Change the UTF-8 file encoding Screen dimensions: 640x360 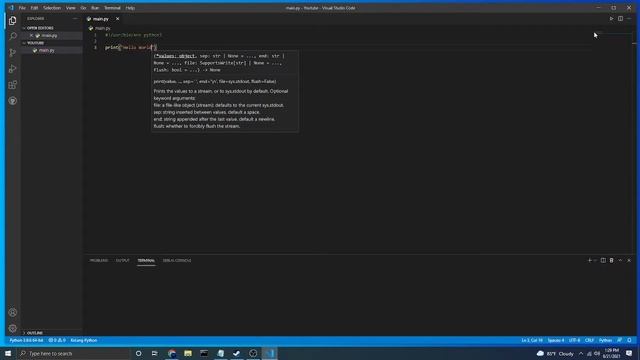click(574, 340)
